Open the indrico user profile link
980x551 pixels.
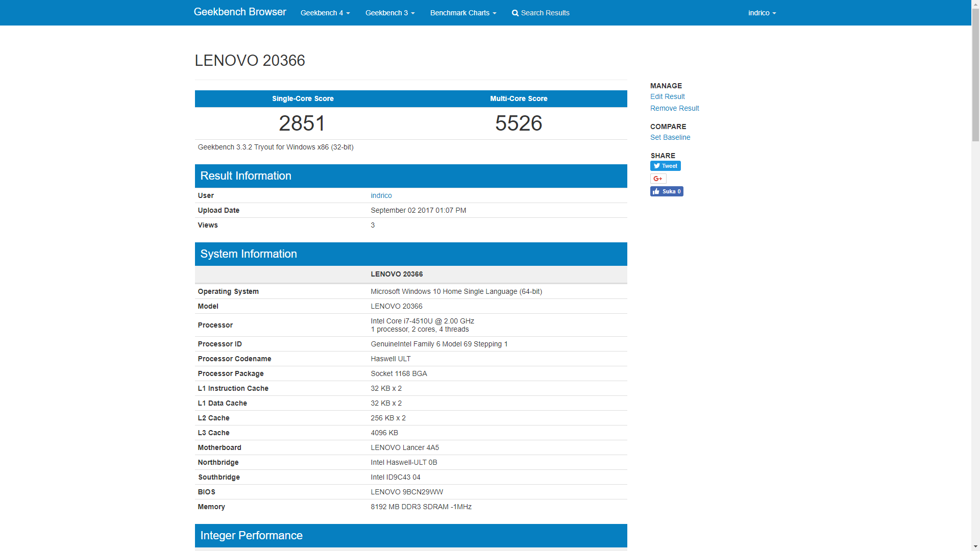pyautogui.click(x=381, y=195)
